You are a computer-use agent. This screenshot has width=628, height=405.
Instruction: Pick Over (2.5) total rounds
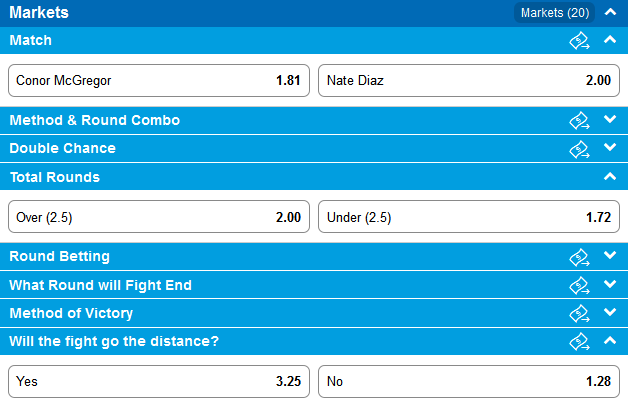pyautogui.click(x=159, y=217)
